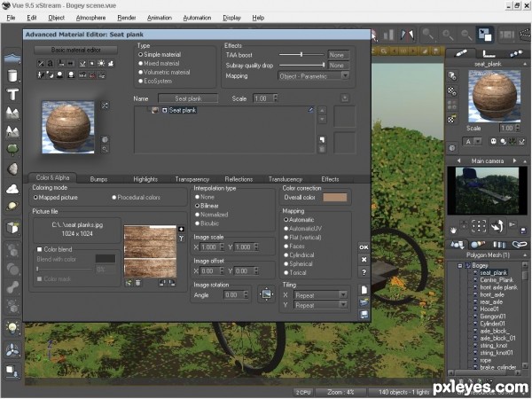Screen dimensions: 532x399
Task: Click zoom magnifier in top toolbar
Action: pyautogui.click(x=428, y=35)
